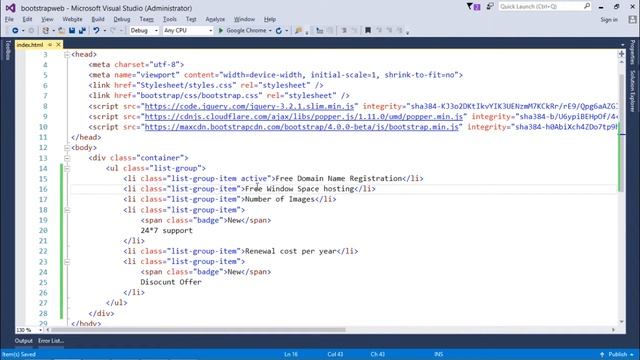The height and width of the screenshot is (360, 640).
Task: Collapse the li block at line 23
Action: (x=67, y=262)
